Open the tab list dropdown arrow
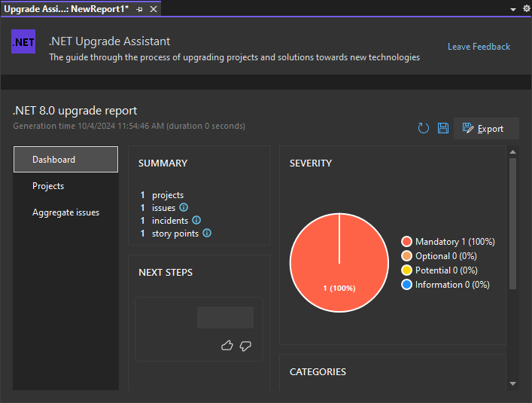532x403 pixels. [x=513, y=9]
